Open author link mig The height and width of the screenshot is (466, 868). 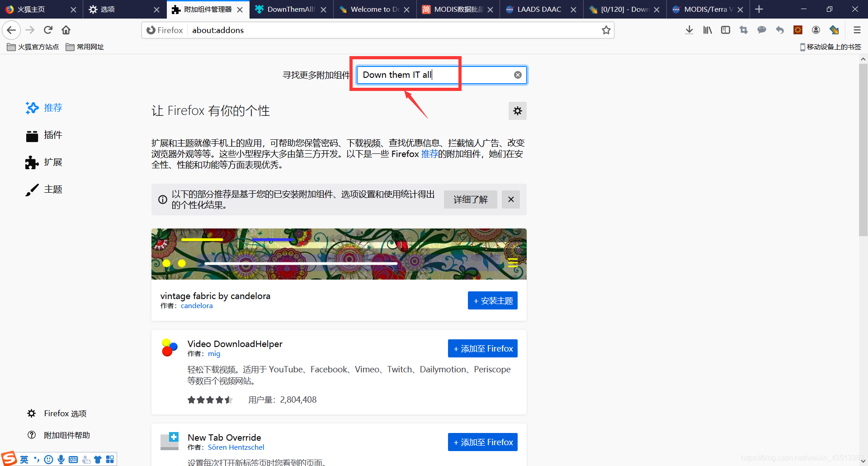click(214, 354)
